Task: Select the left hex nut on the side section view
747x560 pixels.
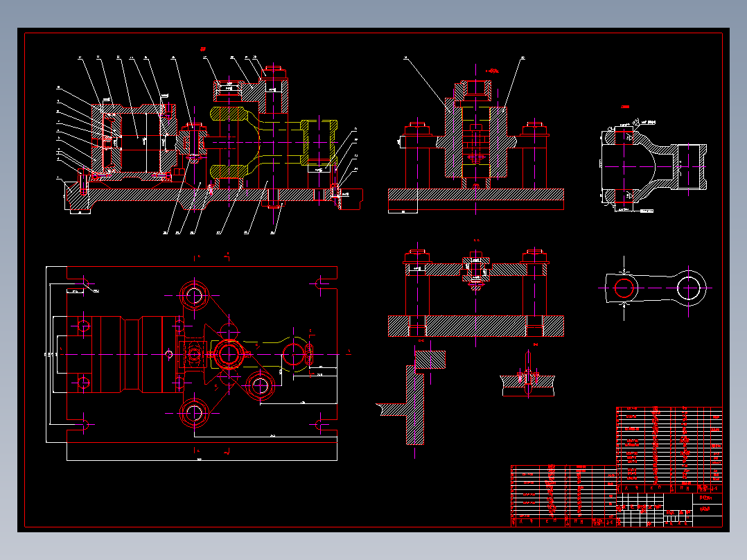Action: [418, 129]
